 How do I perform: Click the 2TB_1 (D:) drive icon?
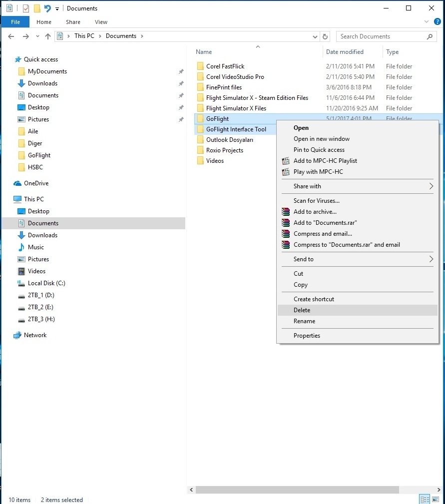(x=21, y=296)
